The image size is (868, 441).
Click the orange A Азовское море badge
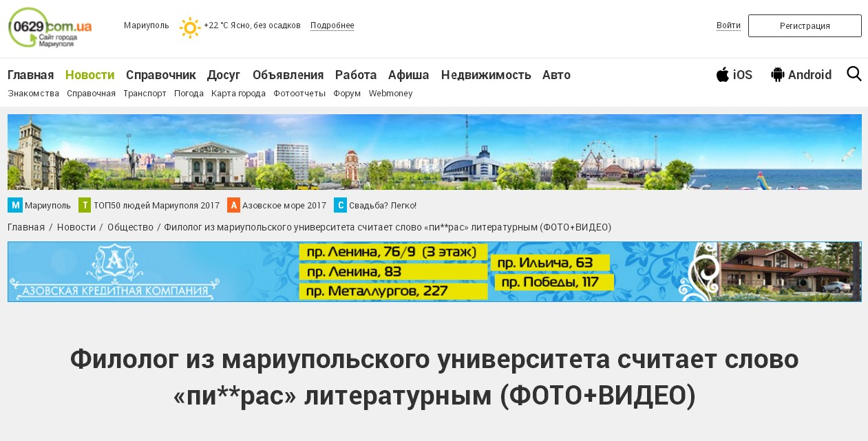(233, 205)
